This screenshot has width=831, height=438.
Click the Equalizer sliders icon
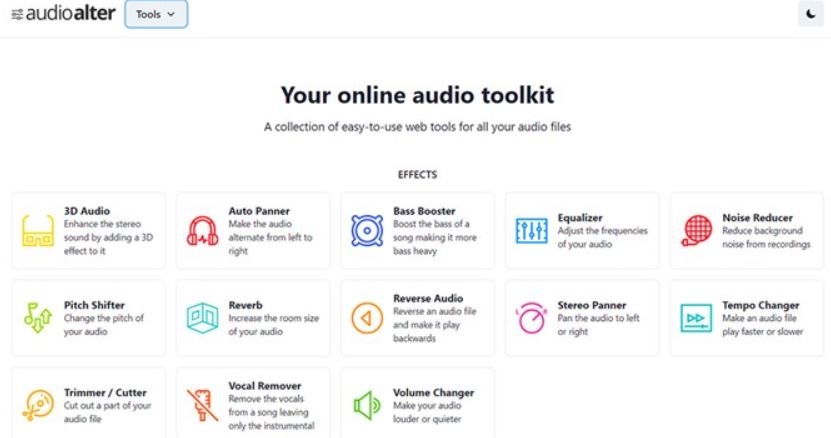tap(532, 231)
